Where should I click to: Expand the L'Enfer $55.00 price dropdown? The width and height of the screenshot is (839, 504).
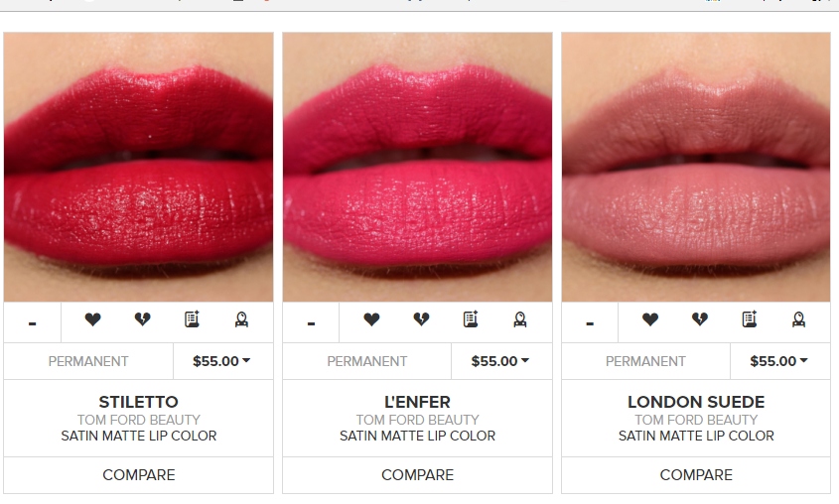pyautogui.click(x=501, y=361)
